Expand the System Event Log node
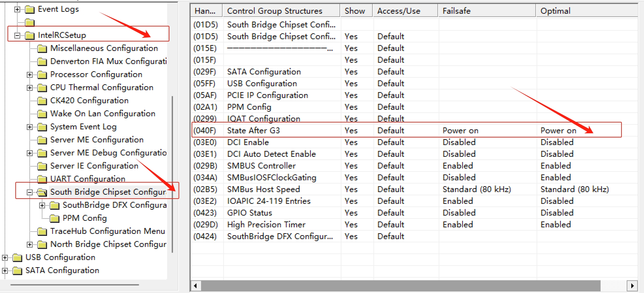This screenshot has height=293, width=644. (30, 127)
